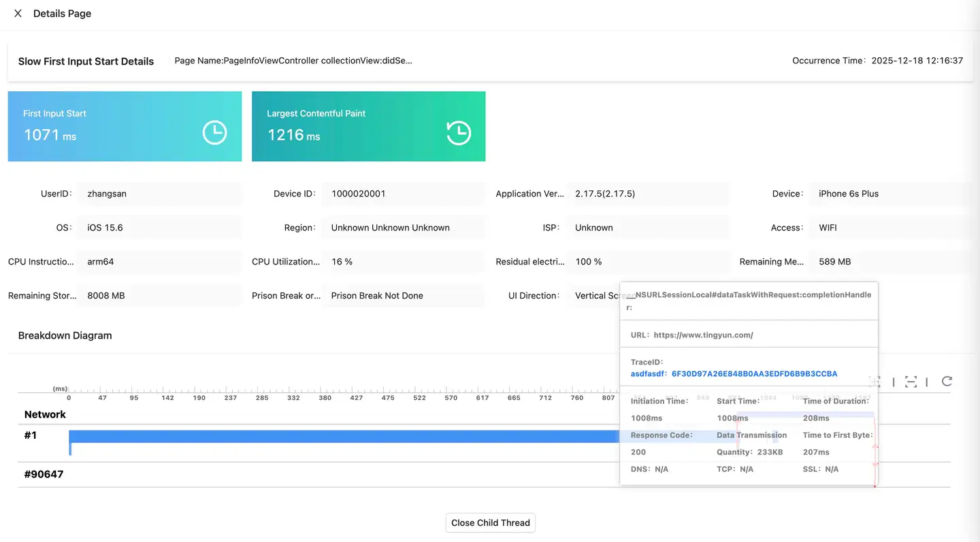Viewport: 980px width, 542px height.
Task: Click the OS field showing iOS 15.6
Action: [159, 228]
